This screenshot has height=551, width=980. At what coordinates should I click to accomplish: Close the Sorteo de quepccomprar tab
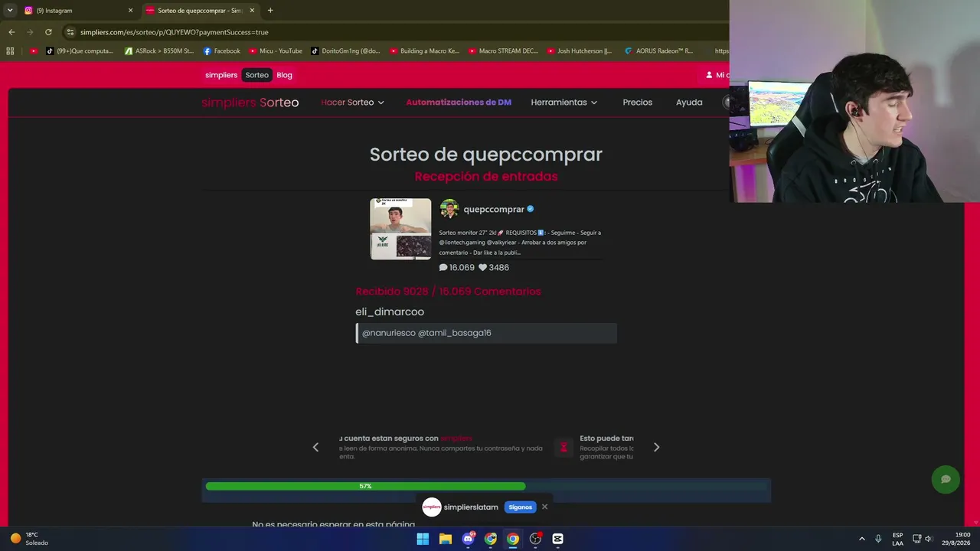[x=252, y=11]
